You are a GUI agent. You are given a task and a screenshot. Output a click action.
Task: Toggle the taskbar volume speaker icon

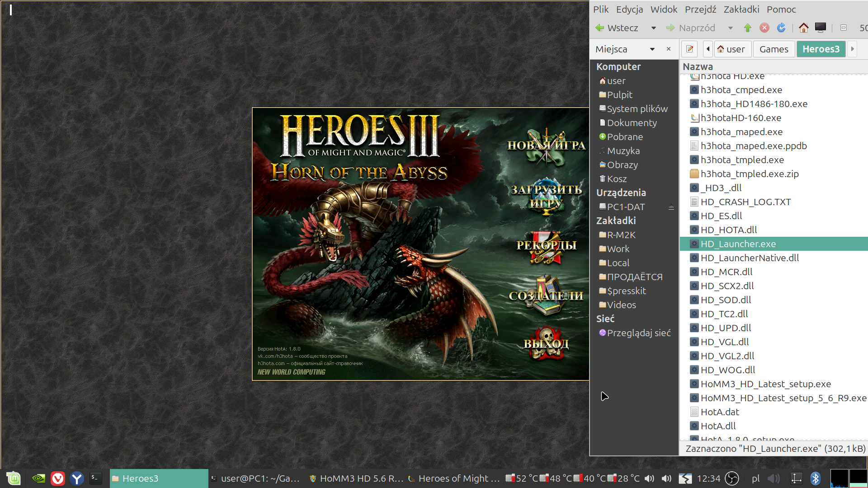[650, 478]
